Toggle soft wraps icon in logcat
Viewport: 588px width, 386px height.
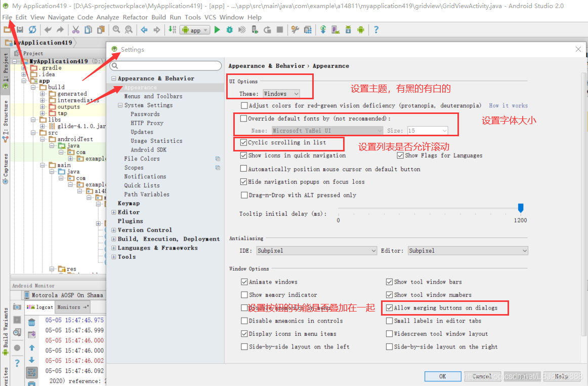click(32, 373)
